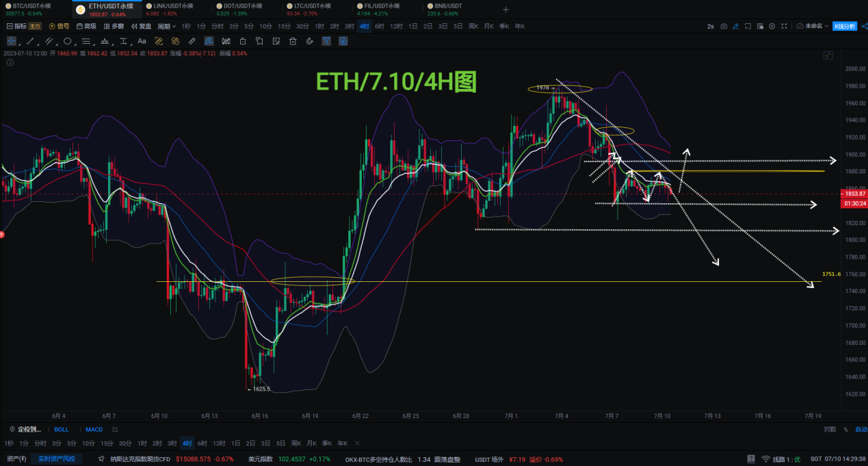Select the ruler measurement tool
Viewport: 868px width, 466px height.
[x=192, y=41]
